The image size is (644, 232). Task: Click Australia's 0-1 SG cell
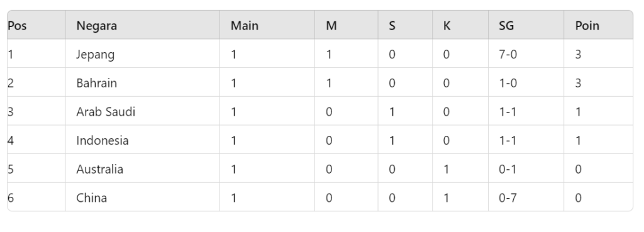526,169
